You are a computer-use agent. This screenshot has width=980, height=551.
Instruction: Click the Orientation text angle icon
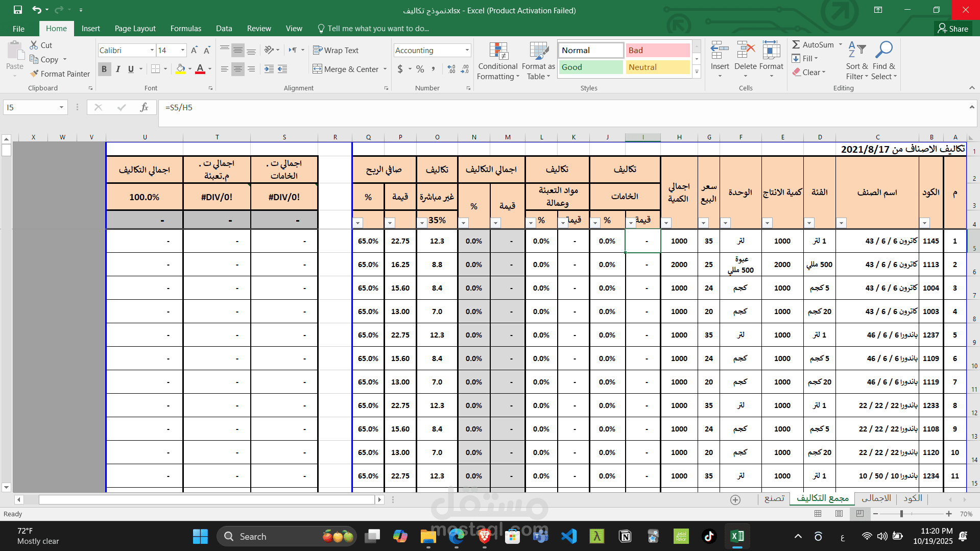[x=269, y=50]
